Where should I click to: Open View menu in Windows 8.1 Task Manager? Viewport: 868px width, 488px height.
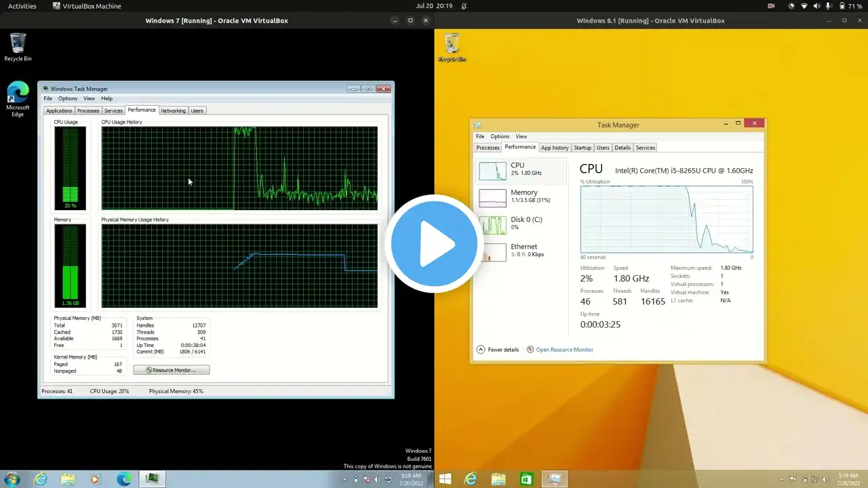pyautogui.click(x=521, y=137)
